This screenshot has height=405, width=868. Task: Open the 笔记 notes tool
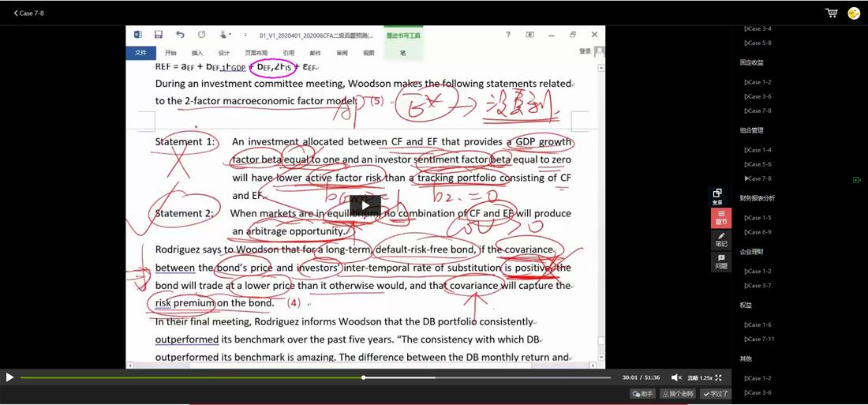pyautogui.click(x=720, y=239)
